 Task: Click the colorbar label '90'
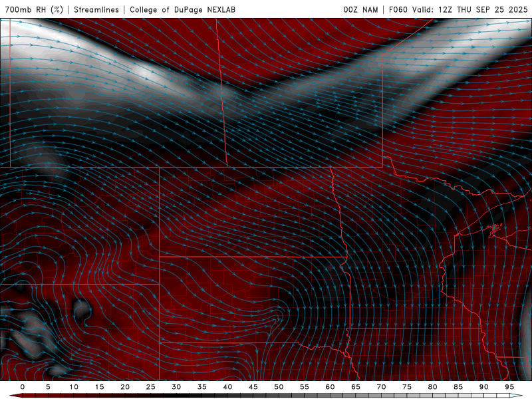point(483,387)
